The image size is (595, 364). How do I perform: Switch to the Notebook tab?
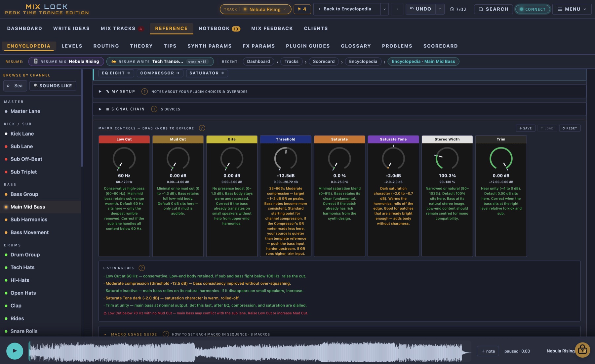[x=219, y=28]
